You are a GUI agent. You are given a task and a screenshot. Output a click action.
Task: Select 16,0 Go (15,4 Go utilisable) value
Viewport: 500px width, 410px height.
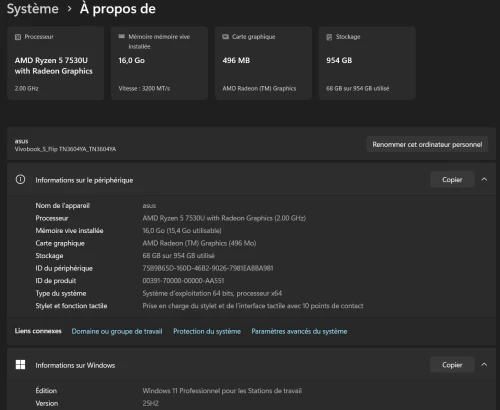182,230
